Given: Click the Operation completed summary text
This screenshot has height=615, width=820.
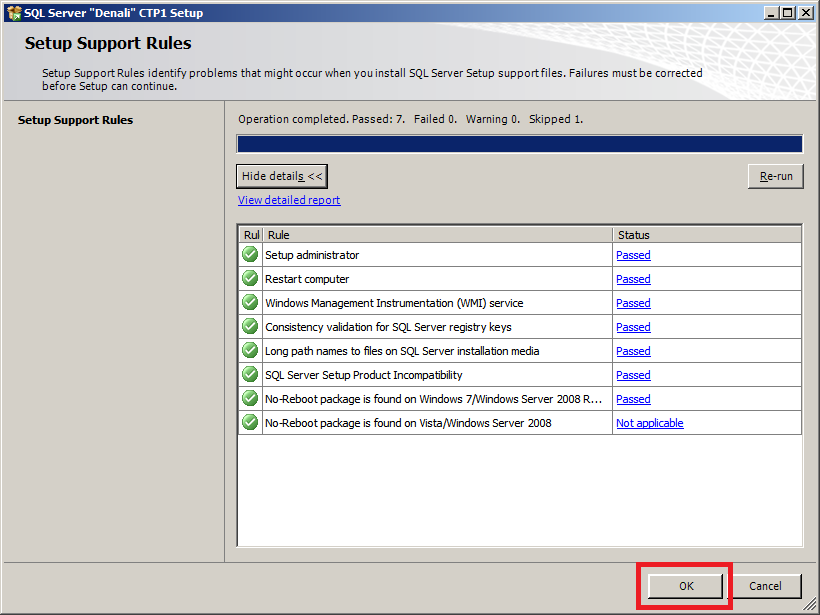Looking at the screenshot, I should coord(411,119).
